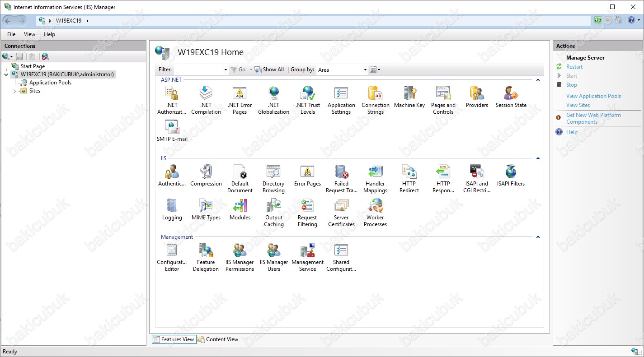The width and height of the screenshot is (644, 357).
Task: Expand the Sites tree node
Action: [15, 91]
